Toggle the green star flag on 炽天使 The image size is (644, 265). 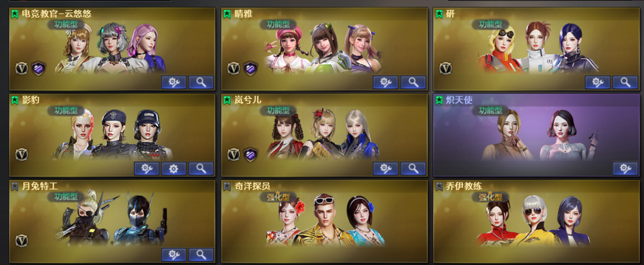439,100
